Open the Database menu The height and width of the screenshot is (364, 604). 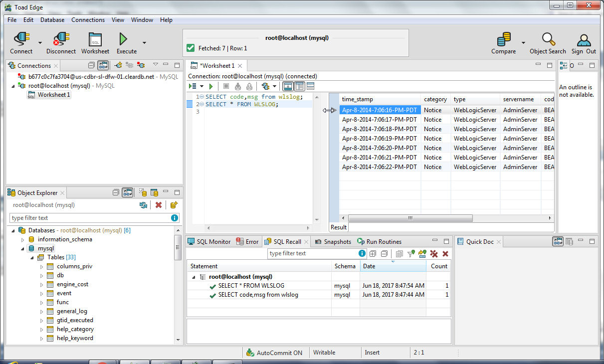52,20
